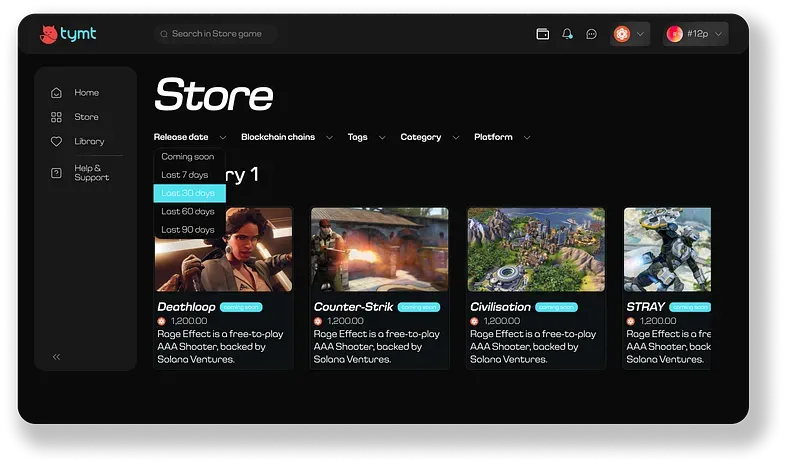
Task: Open the wallet icon in header
Action: click(542, 34)
